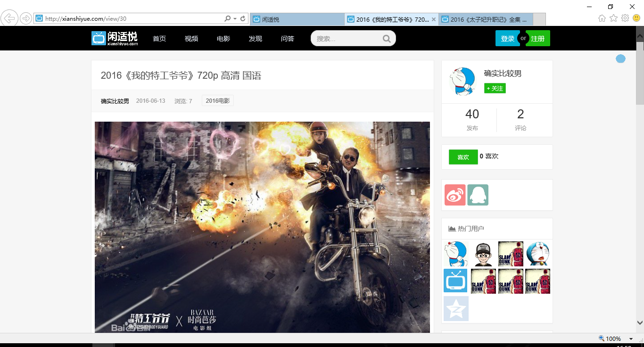Viewport: 644px width, 347px height.
Task: Close the 《我的特工爷爷》 tab
Action: [x=434, y=19]
